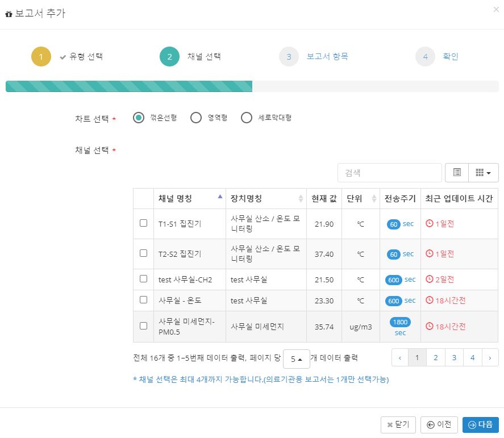Go to pagination page 4
Screen dimensions: 504x438
point(473,358)
